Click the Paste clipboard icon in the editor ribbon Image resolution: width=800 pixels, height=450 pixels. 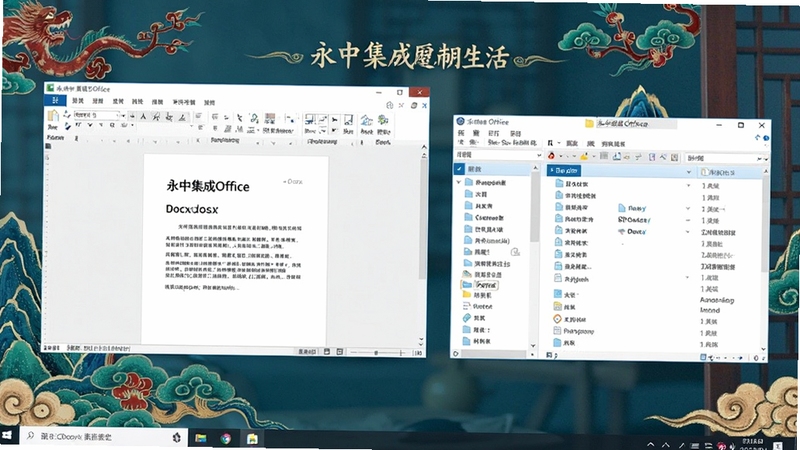click(x=53, y=116)
